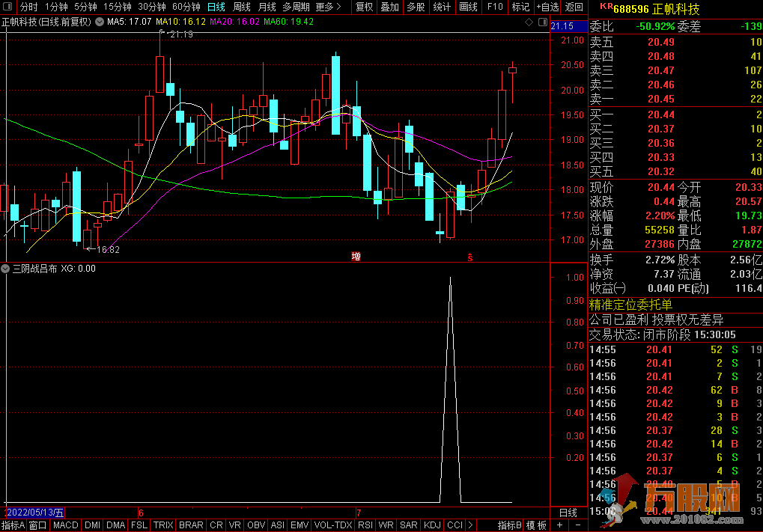Click the 增 marker on the chart
763x532 pixels.
click(356, 257)
